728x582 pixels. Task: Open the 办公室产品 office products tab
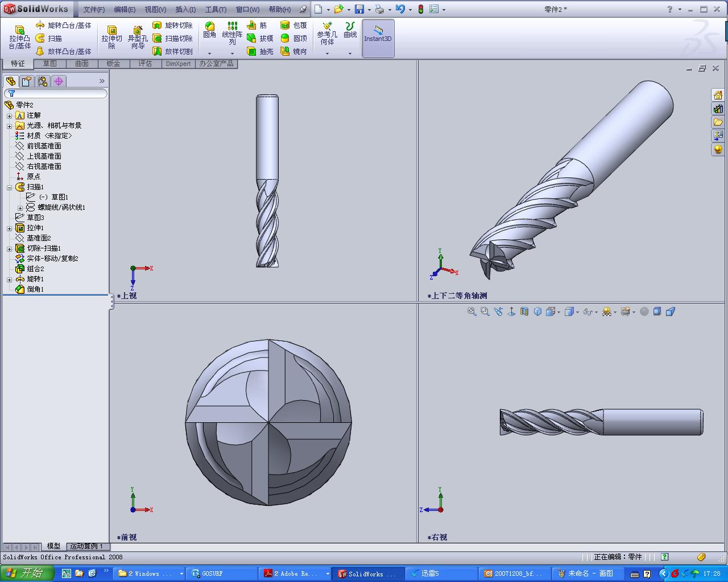216,64
